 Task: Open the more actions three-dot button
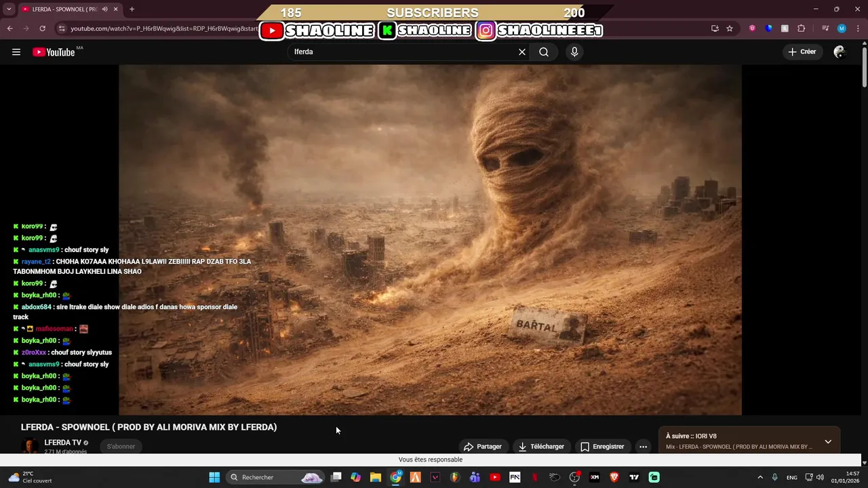click(643, 447)
